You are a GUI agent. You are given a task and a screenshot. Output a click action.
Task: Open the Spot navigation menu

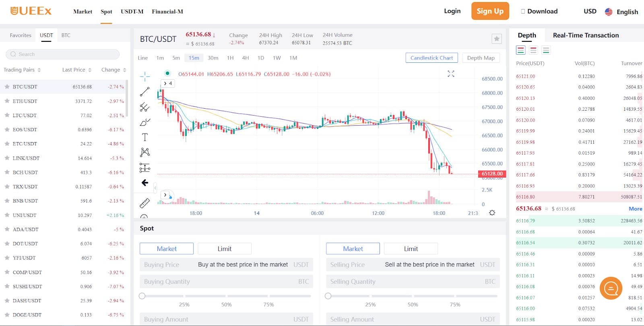[x=106, y=12]
